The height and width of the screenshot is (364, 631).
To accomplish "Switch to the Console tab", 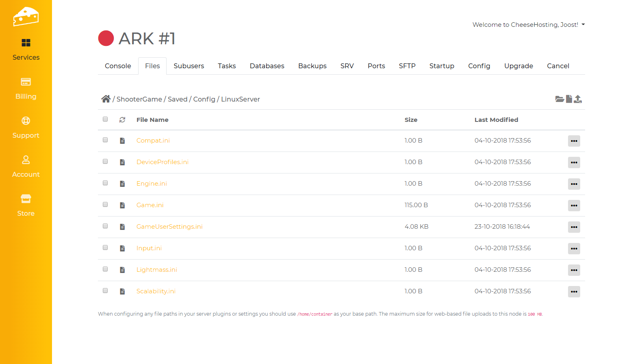I will point(118,66).
